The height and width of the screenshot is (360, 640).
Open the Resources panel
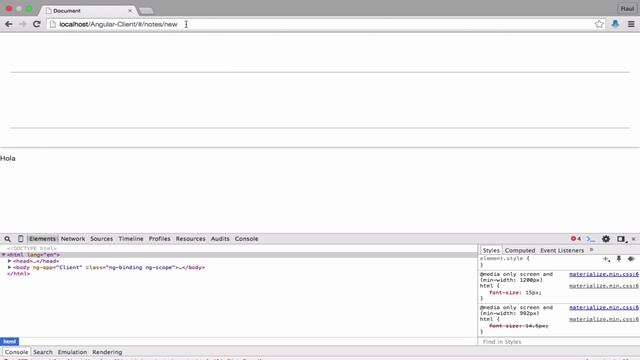coord(190,239)
